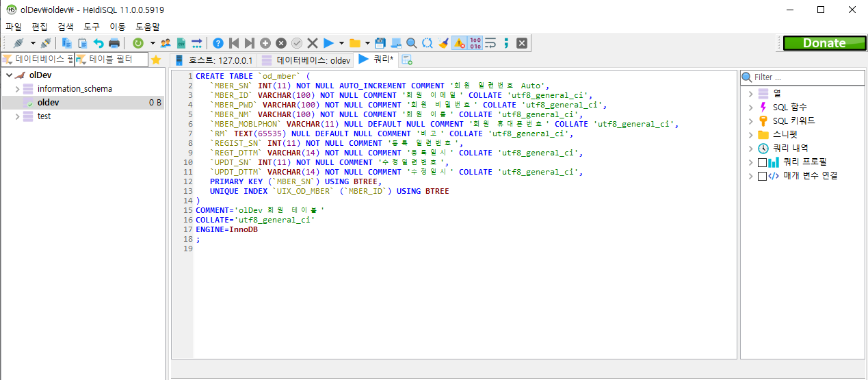Screen dimensions: 868x380
Task: Expand the 스니펫 helper node
Action: point(750,135)
